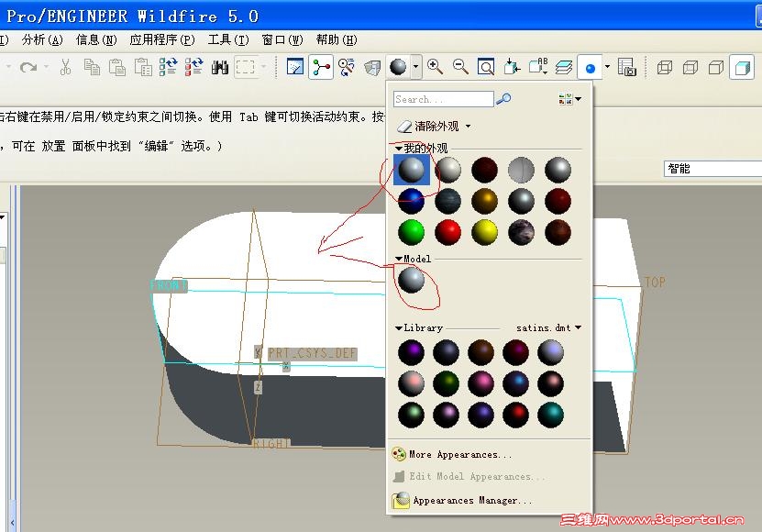The image size is (762, 532).
Task: Open the 应用程序(P) menu
Action: 162,39
